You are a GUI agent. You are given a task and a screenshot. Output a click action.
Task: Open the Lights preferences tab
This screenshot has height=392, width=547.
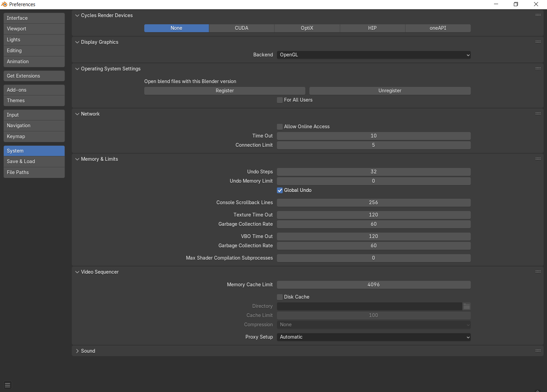34,40
